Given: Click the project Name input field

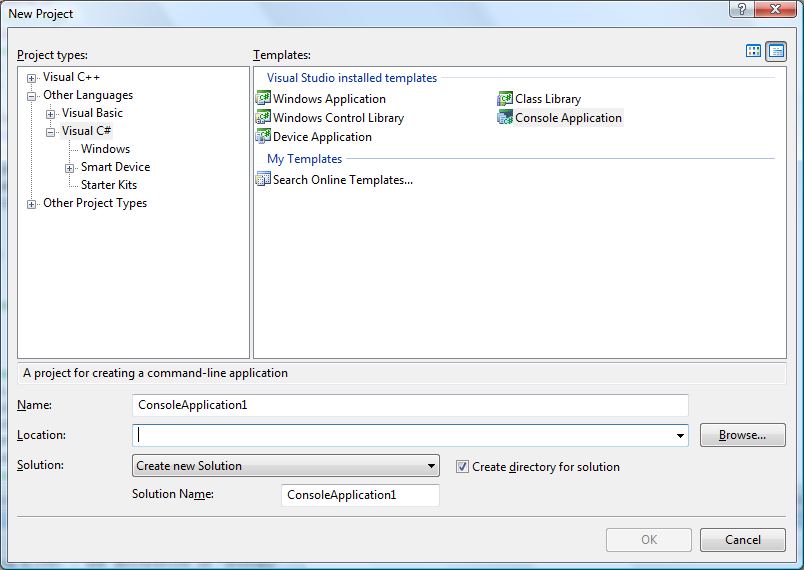Looking at the screenshot, I should click(x=410, y=405).
